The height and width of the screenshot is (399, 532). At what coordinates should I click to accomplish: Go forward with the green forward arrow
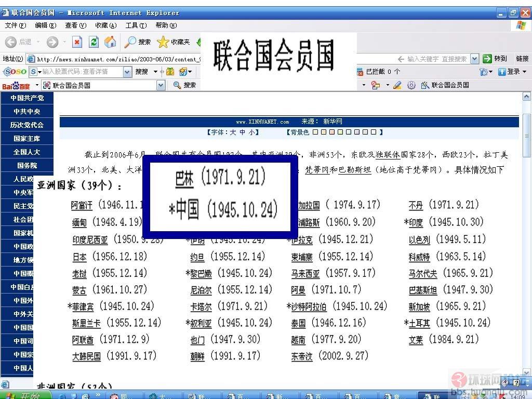[52, 42]
